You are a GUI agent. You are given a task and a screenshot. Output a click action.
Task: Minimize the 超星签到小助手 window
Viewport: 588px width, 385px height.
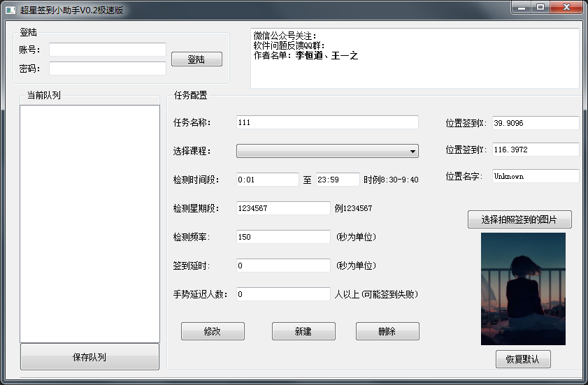(x=522, y=7)
